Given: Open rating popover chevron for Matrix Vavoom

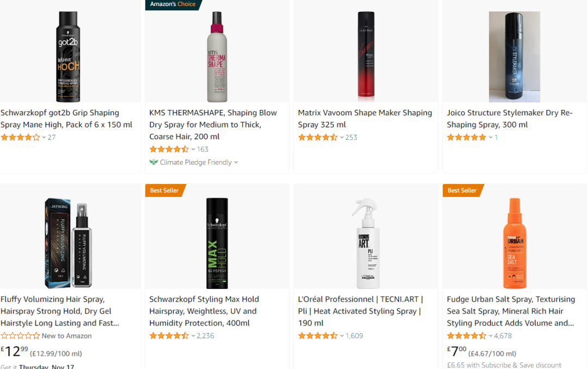Looking at the screenshot, I should pyautogui.click(x=342, y=138).
